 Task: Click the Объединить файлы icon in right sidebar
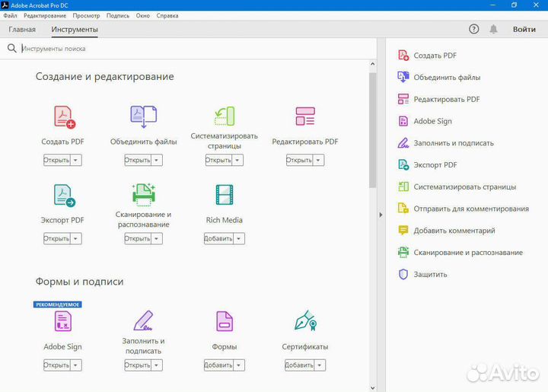(x=403, y=77)
